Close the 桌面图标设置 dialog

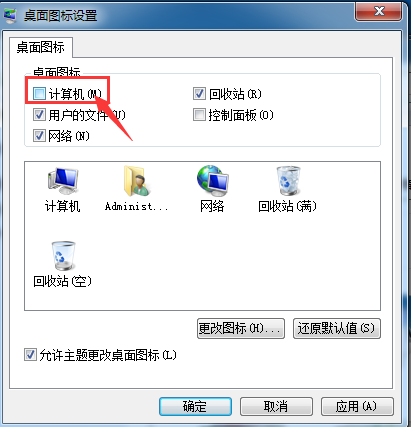(379, 12)
